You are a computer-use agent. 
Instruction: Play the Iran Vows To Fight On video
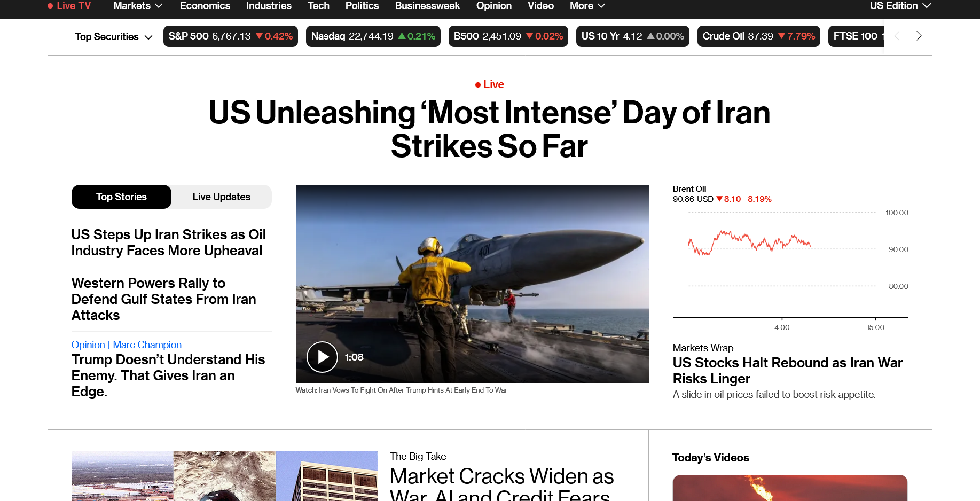[322, 357]
